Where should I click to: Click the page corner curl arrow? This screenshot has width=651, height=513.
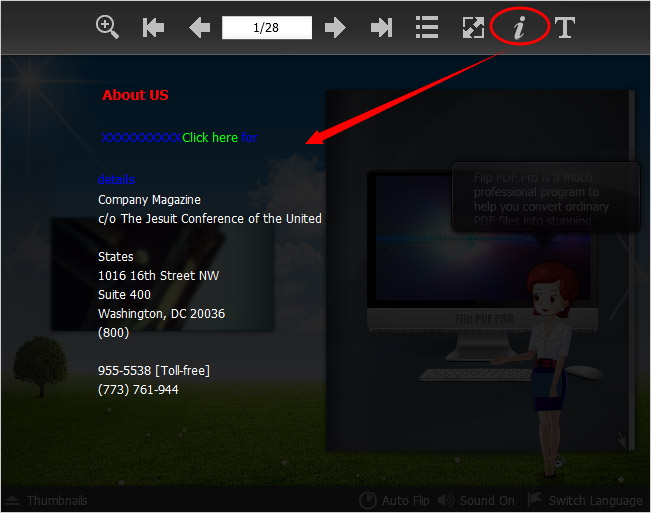pos(622,439)
